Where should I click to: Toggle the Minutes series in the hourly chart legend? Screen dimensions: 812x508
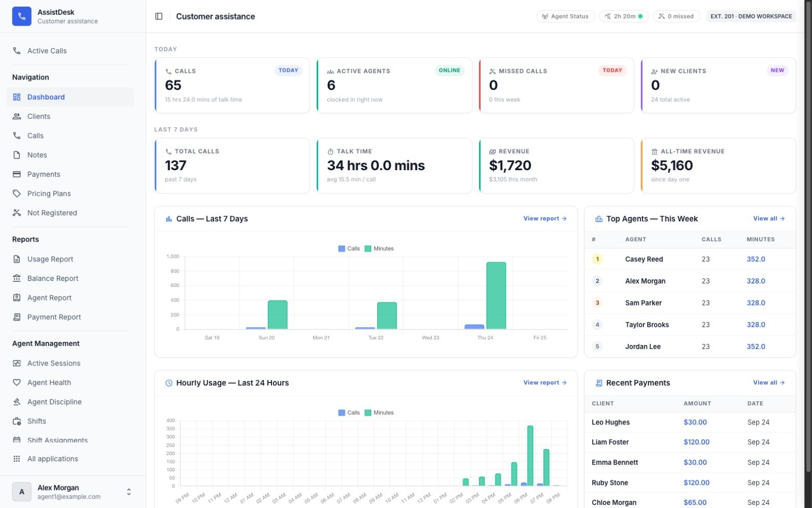[379, 413]
